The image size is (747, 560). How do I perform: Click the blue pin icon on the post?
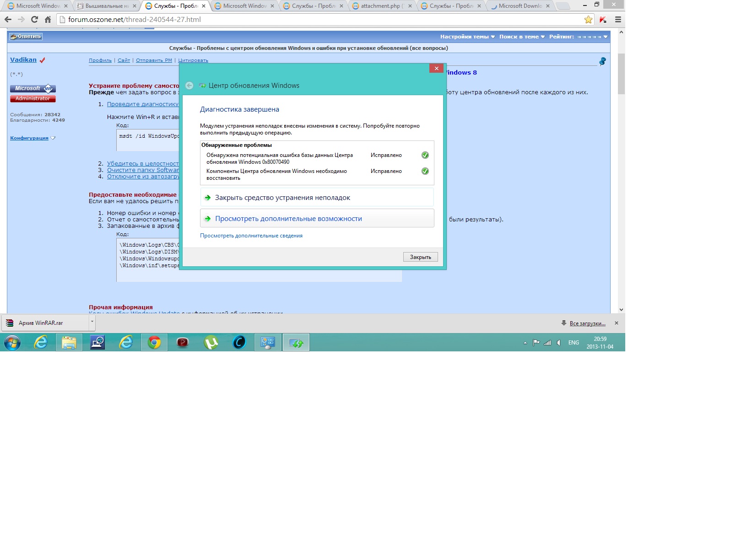(602, 61)
